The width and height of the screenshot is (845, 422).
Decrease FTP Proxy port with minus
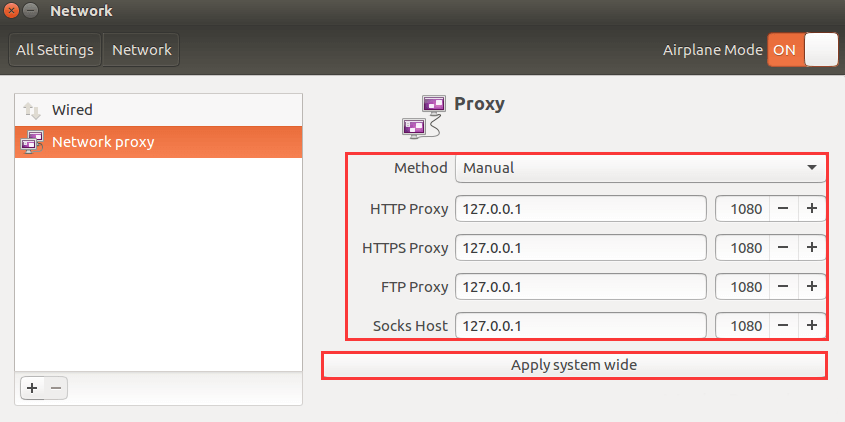click(783, 287)
